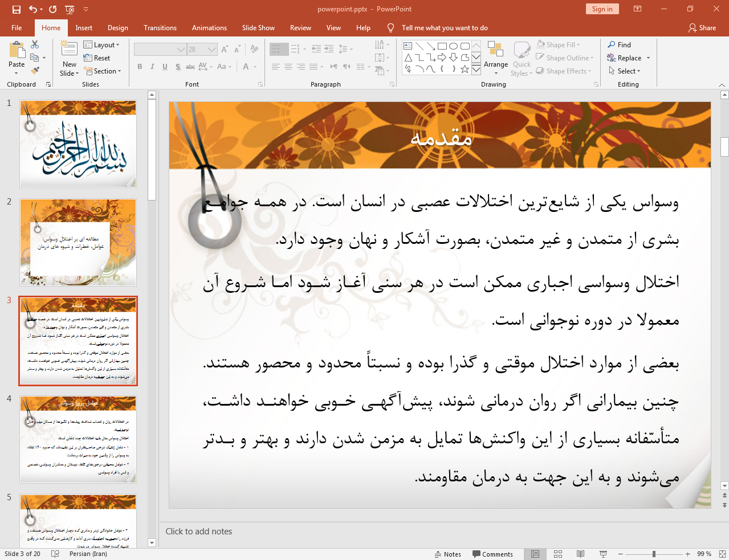The width and height of the screenshot is (729, 560).
Task: Expand the Section dropdown
Action: coord(103,71)
